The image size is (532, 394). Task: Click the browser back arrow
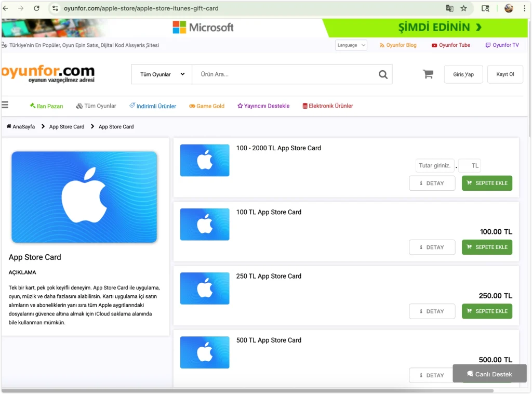click(5, 8)
